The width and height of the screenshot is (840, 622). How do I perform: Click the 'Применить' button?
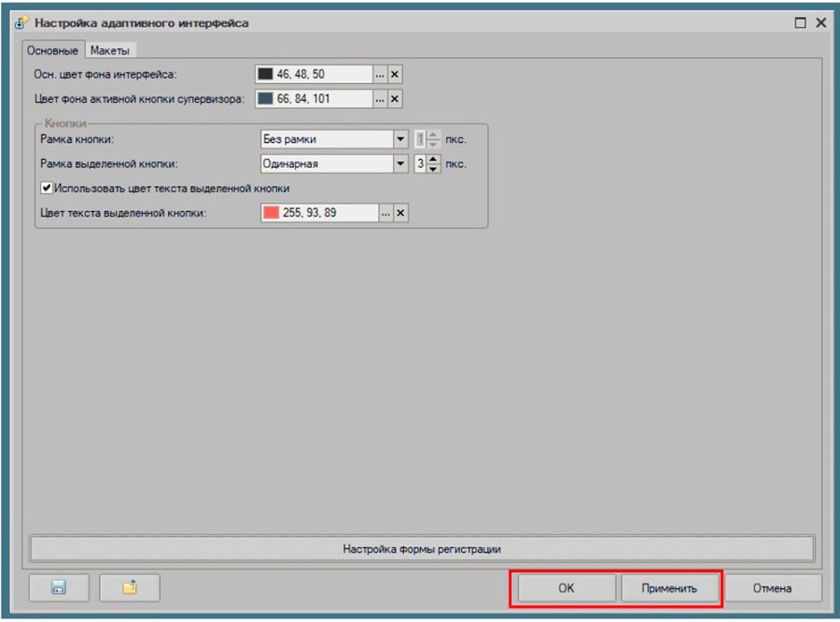coord(669,587)
